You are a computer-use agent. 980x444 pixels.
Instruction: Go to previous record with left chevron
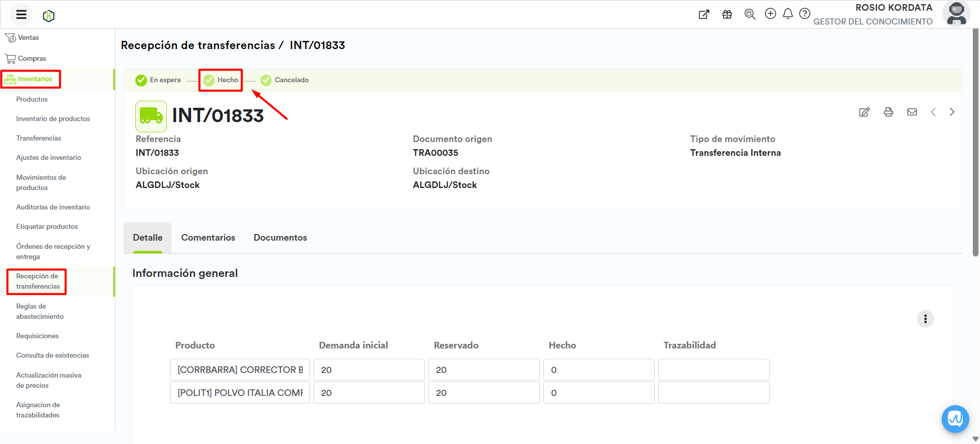pyautogui.click(x=933, y=112)
